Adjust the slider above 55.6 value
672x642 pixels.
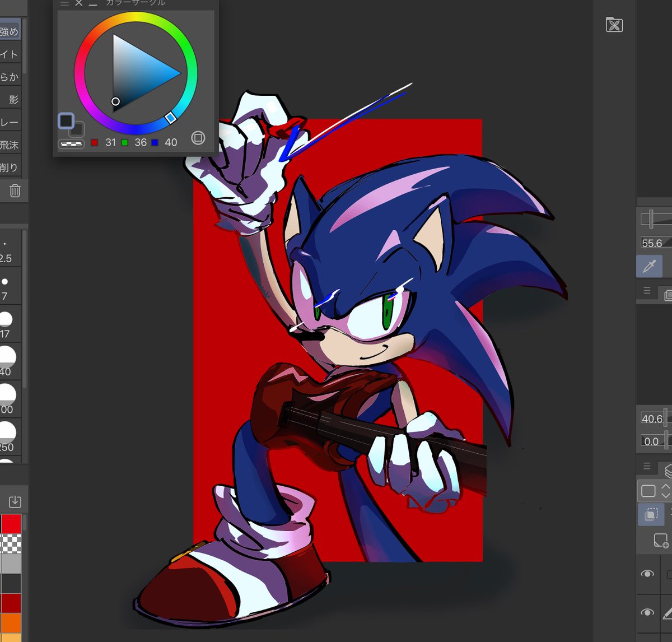pyautogui.click(x=656, y=218)
